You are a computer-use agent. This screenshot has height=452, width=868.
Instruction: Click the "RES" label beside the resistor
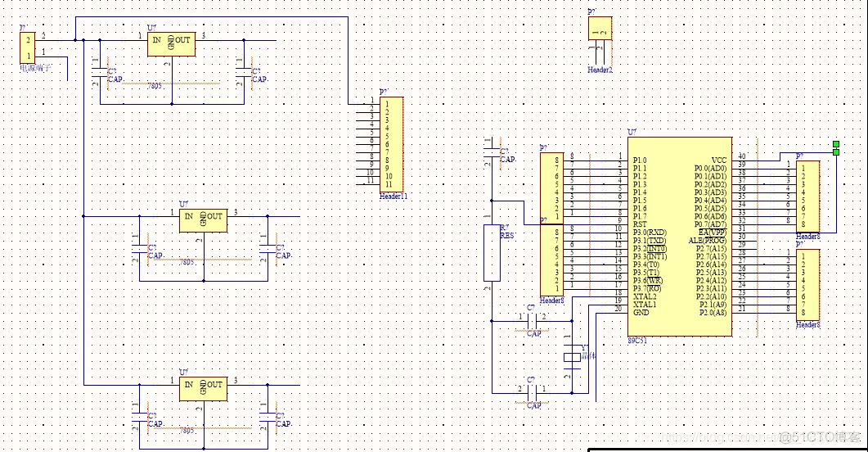tap(507, 236)
